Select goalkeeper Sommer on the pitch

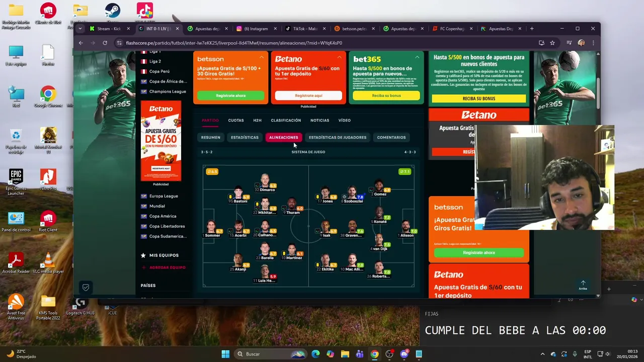tap(212, 229)
